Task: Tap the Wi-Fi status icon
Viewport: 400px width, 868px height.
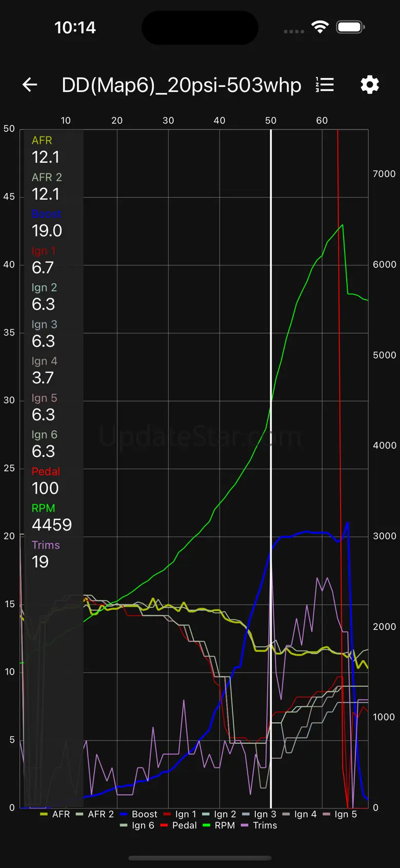Action: click(x=320, y=27)
